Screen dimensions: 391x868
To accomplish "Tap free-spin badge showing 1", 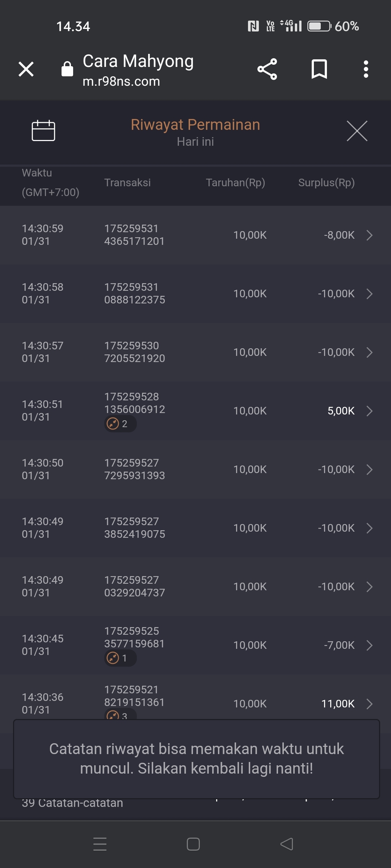I will (120, 658).
